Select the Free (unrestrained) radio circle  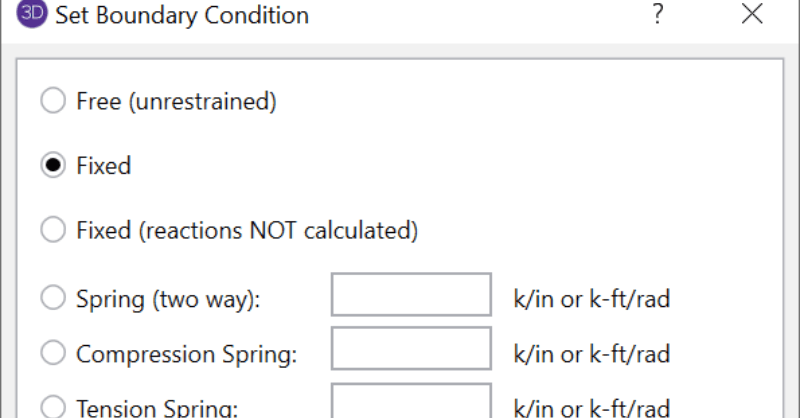click(53, 101)
